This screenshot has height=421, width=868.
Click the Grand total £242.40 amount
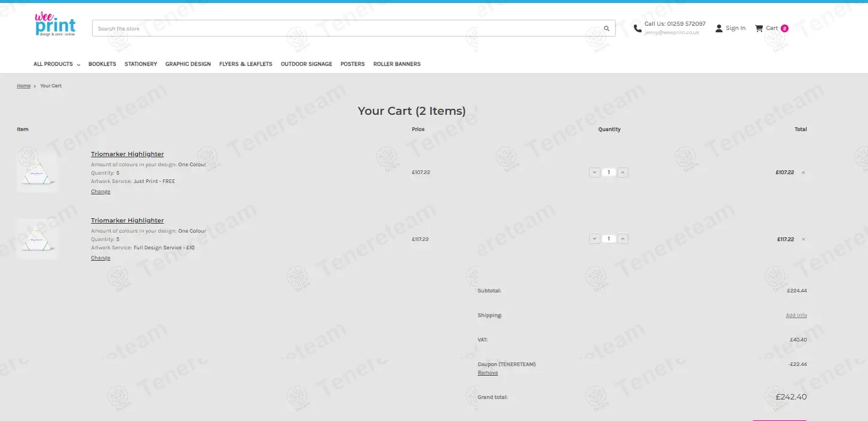pos(791,397)
